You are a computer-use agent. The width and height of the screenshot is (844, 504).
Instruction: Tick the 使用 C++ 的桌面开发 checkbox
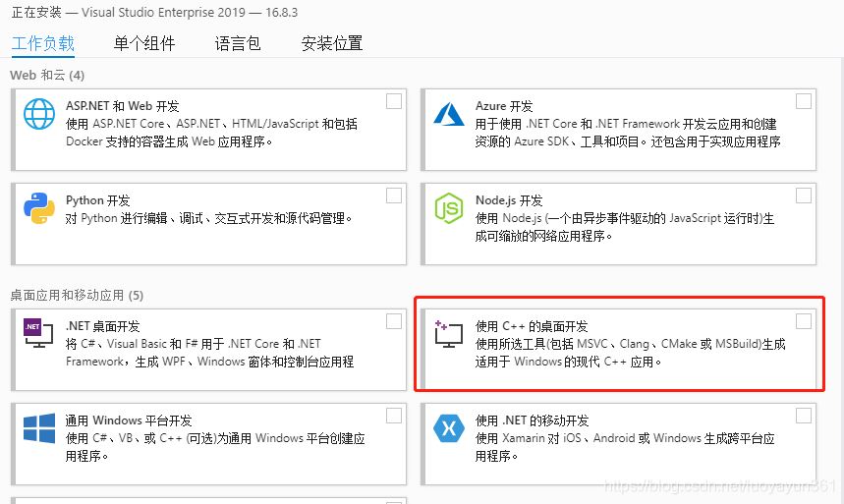pyautogui.click(x=804, y=321)
